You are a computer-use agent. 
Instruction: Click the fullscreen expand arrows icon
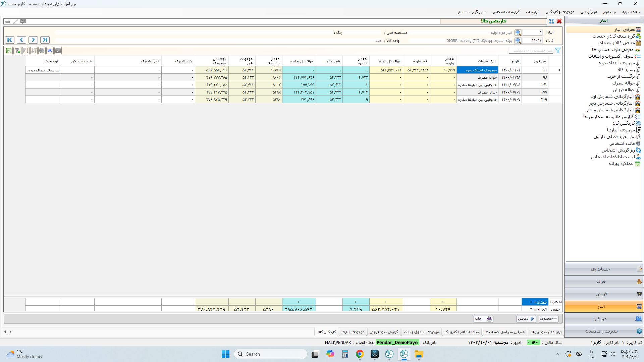click(x=552, y=21)
